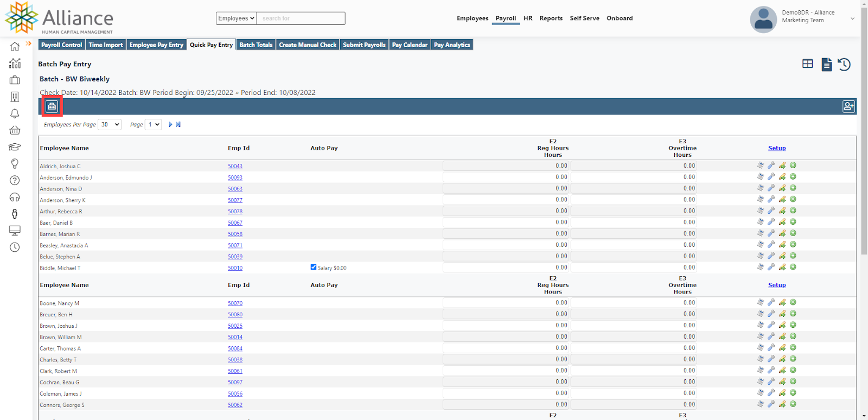Open the Pay Analytics tab
This screenshot has width=868, height=420.
click(x=452, y=45)
